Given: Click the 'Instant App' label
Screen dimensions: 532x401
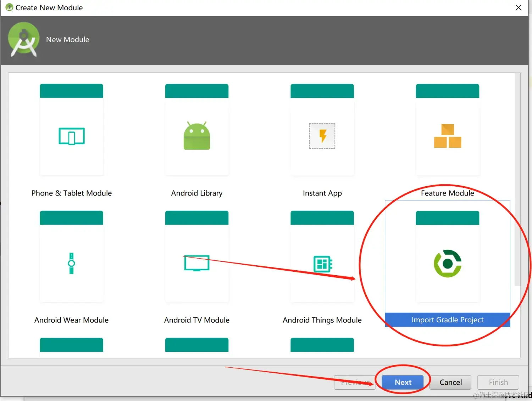Looking at the screenshot, I should click(x=322, y=193).
